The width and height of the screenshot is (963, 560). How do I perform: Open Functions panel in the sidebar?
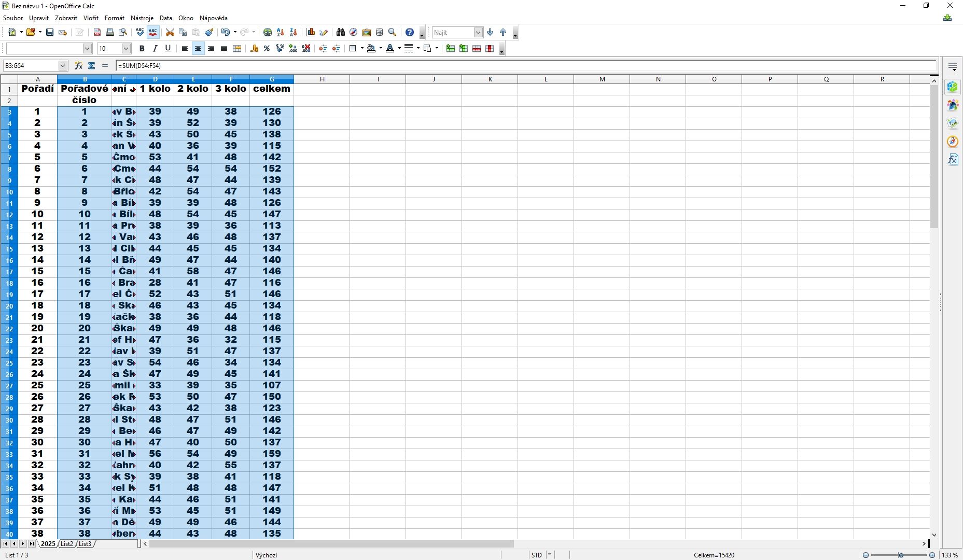click(x=953, y=159)
